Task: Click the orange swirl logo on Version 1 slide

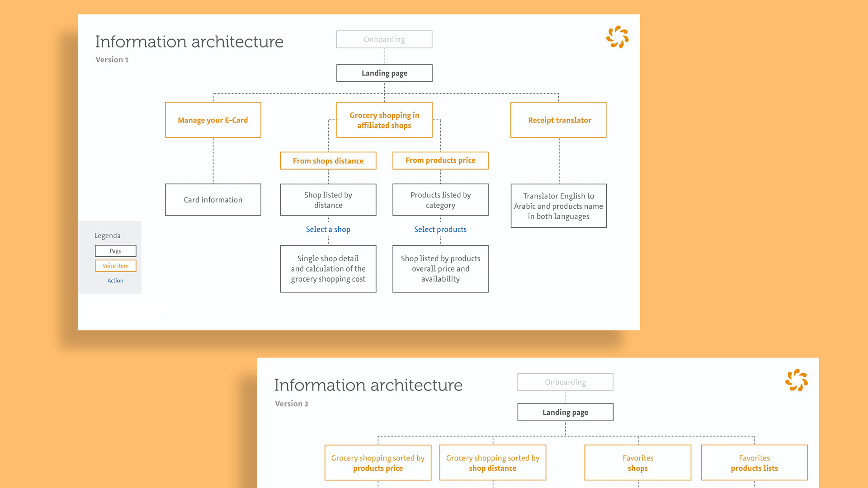Action: (617, 37)
